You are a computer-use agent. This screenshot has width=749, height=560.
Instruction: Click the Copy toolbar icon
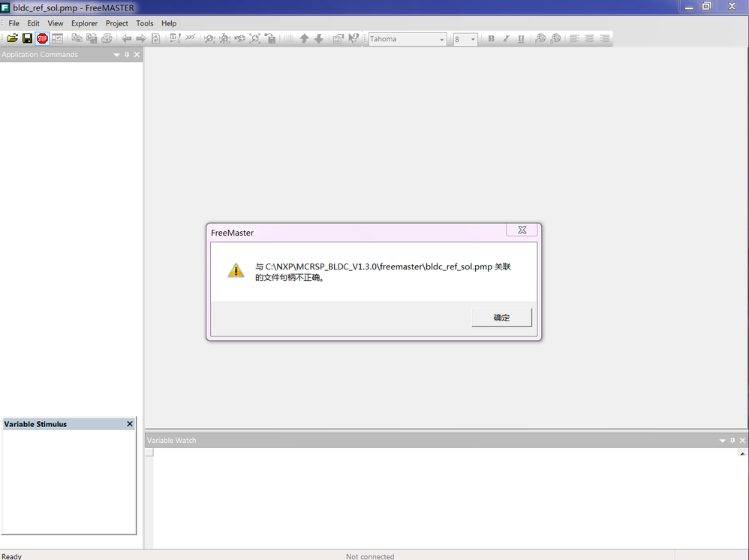[x=77, y=39]
